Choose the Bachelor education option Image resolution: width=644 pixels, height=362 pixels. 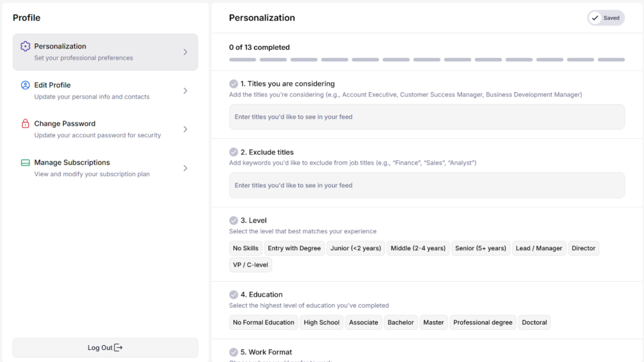point(401,322)
